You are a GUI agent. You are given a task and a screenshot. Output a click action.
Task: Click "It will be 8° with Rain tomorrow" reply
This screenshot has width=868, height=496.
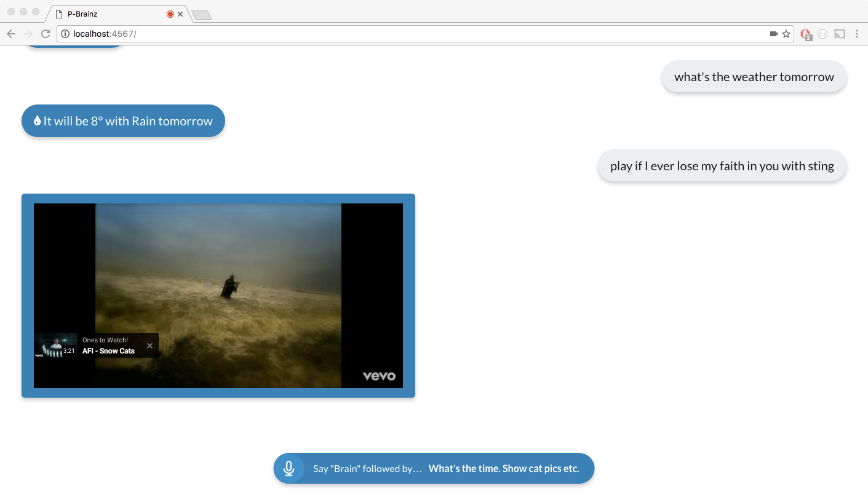pos(123,121)
